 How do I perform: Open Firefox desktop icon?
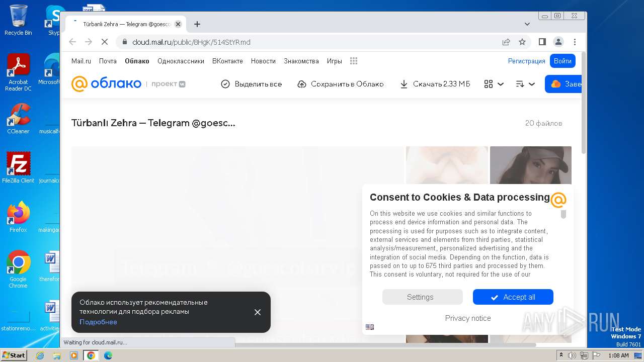click(x=18, y=217)
